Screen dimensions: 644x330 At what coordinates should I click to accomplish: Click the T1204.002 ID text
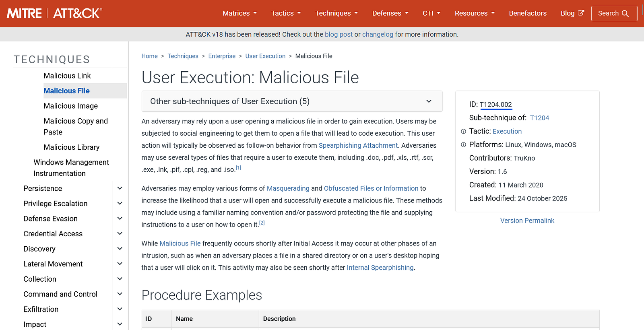pos(496,105)
